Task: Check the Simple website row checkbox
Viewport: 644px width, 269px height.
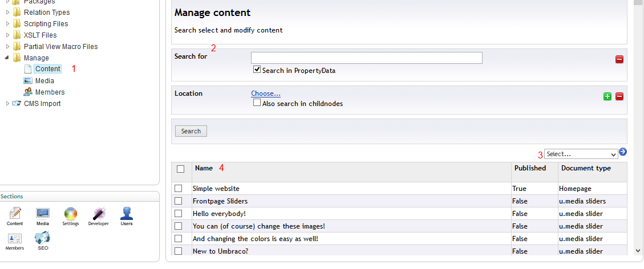Action: (179, 188)
